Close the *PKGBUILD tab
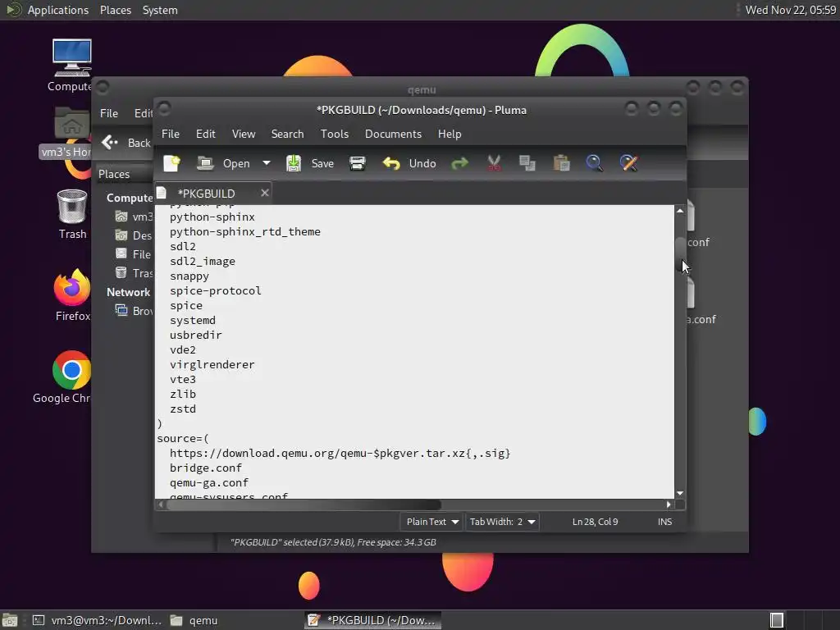 tap(265, 193)
